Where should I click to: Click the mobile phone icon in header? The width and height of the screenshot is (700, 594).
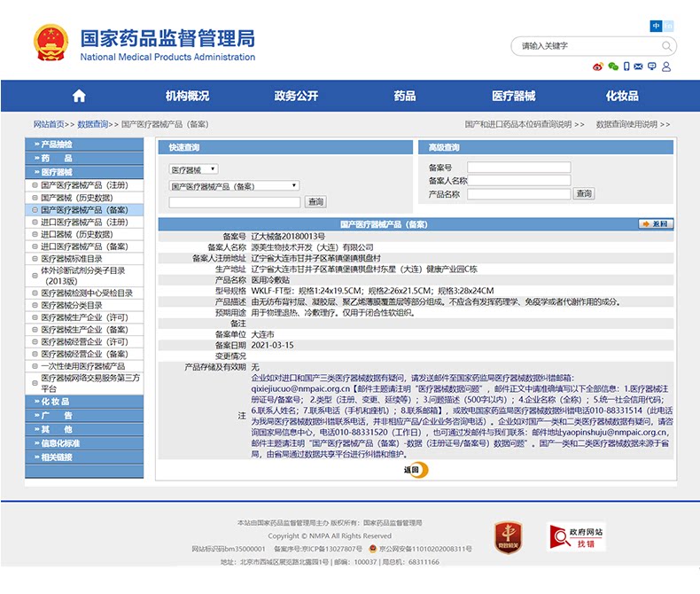click(x=626, y=66)
